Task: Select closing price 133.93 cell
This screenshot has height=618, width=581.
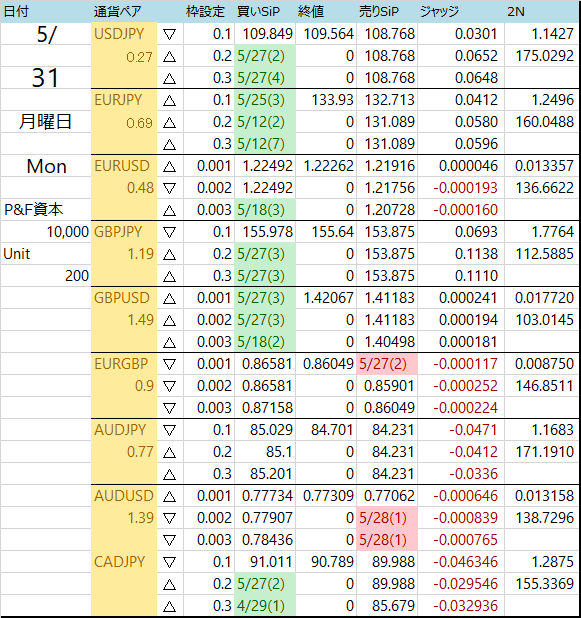Action: click(x=326, y=100)
